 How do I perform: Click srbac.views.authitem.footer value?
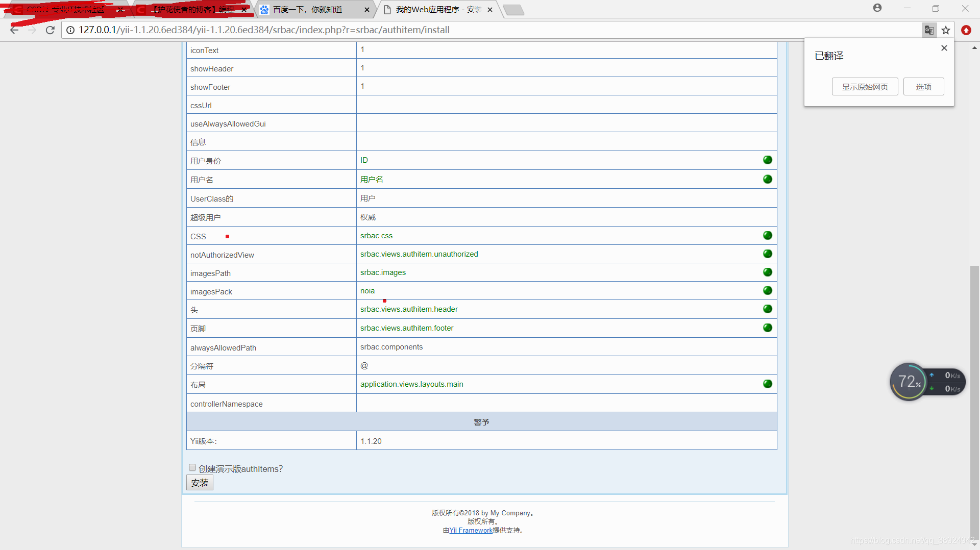(x=407, y=328)
